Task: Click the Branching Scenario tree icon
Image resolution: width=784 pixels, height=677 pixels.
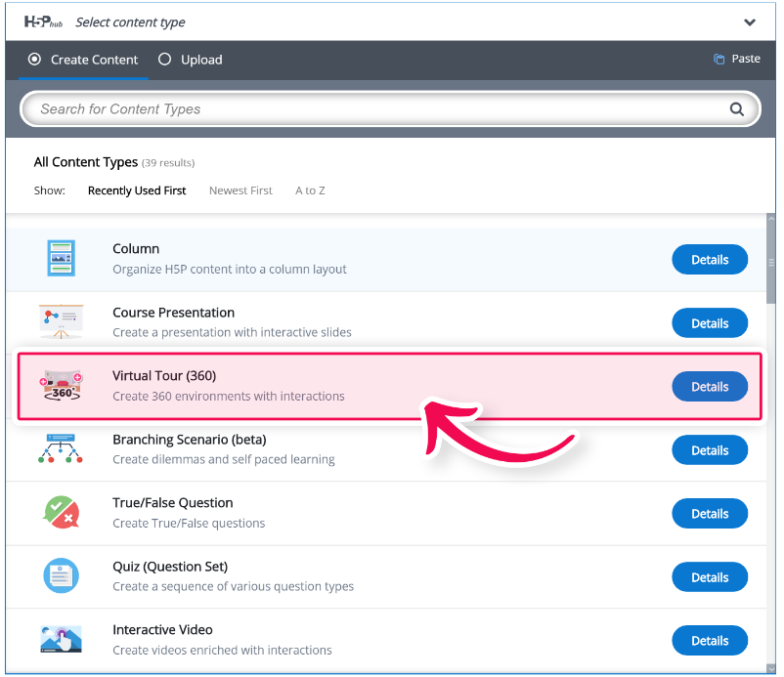Action: click(x=61, y=448)
